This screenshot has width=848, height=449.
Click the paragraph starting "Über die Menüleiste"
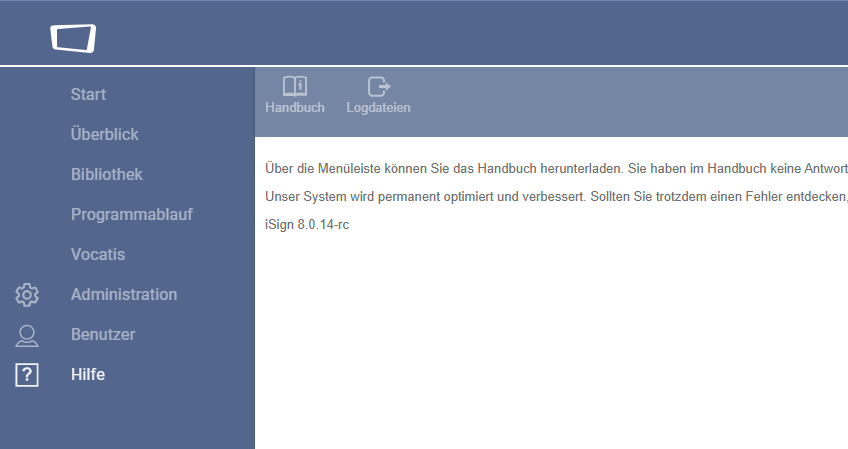pos(556,168)
